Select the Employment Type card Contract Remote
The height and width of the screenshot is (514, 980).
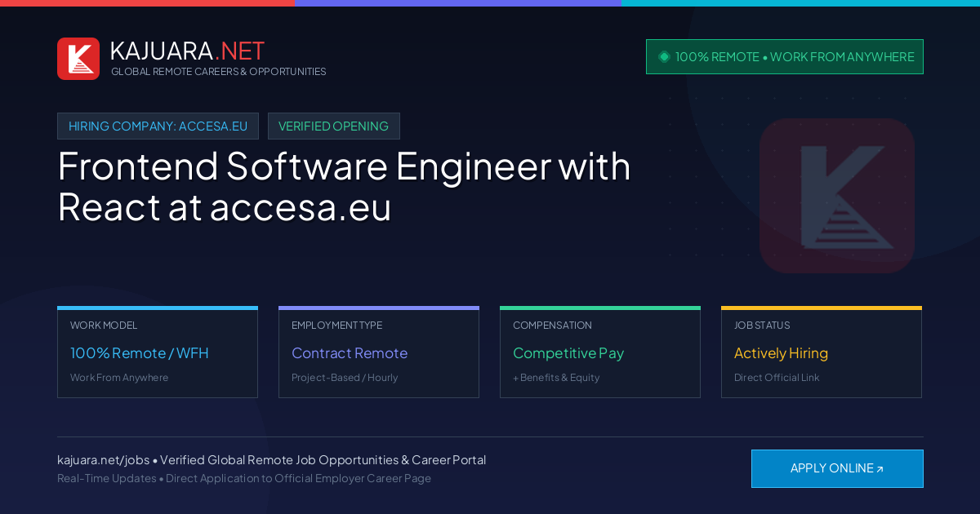379,352
